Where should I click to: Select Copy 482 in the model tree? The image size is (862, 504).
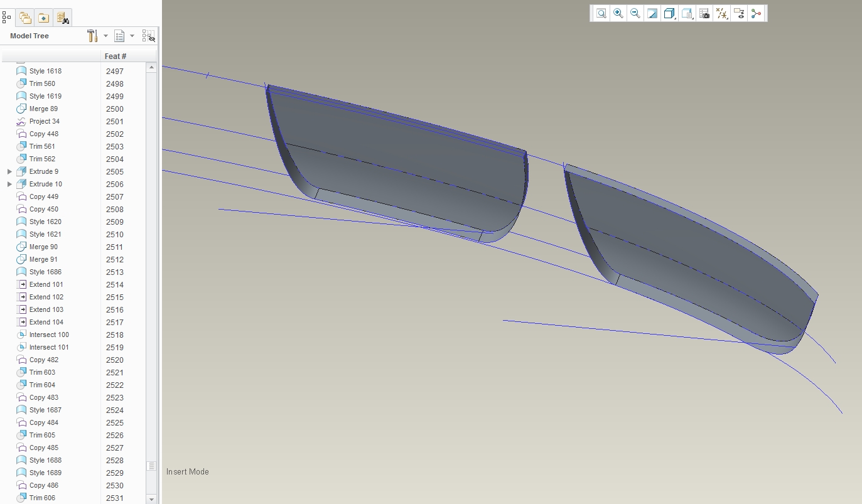pos(44,360)
